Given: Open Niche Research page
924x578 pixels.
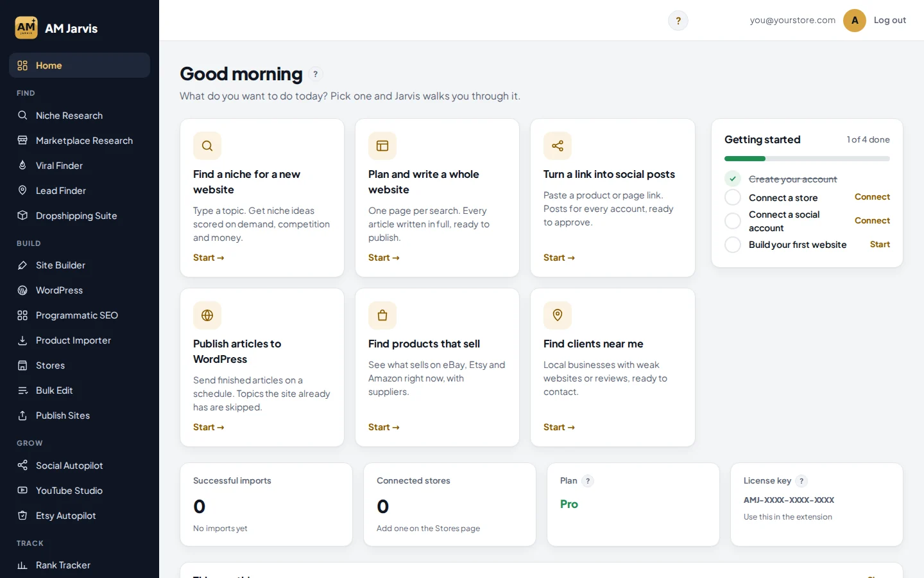Looking at the screenshot, I should coord(80,116).
